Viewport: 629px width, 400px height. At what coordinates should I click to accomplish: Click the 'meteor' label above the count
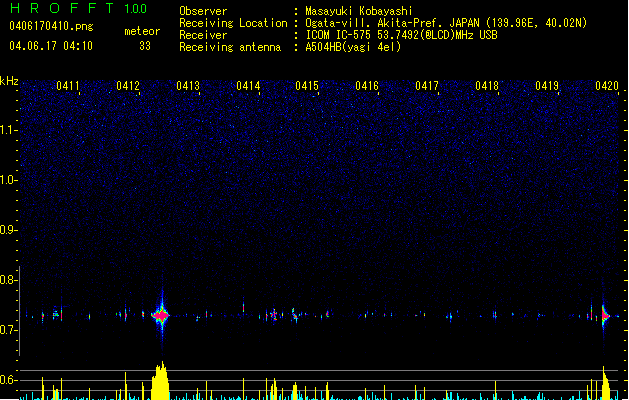pyautogui.click(x=142, y=31)
